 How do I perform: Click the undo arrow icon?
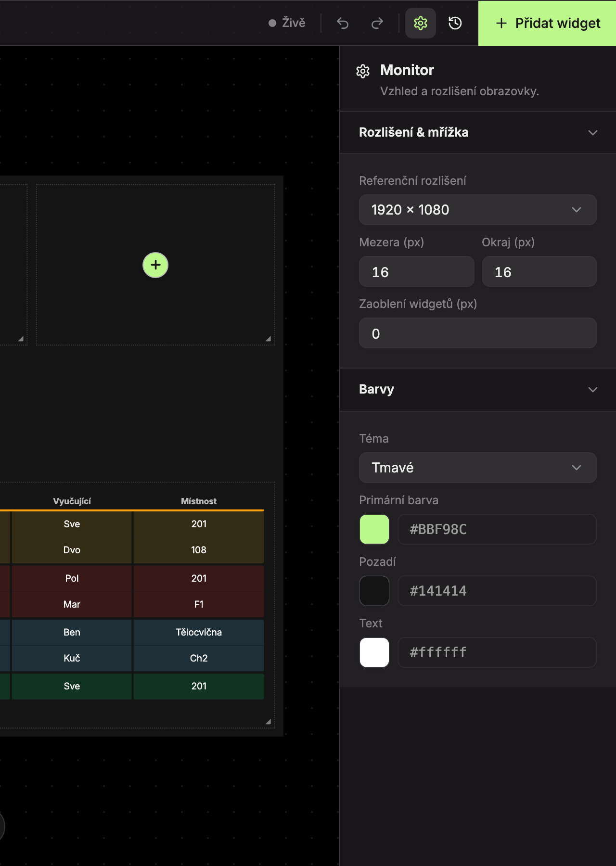(343, 23)
